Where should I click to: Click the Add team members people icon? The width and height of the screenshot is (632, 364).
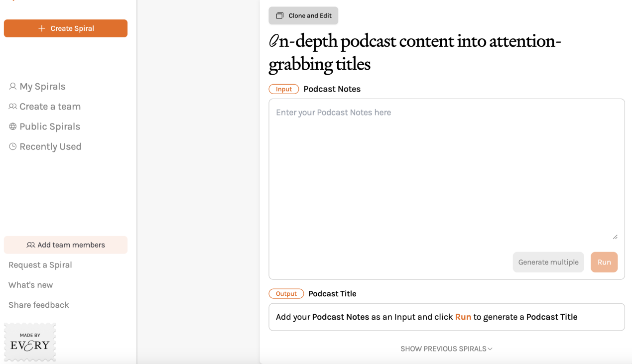[x=31, y=245]
